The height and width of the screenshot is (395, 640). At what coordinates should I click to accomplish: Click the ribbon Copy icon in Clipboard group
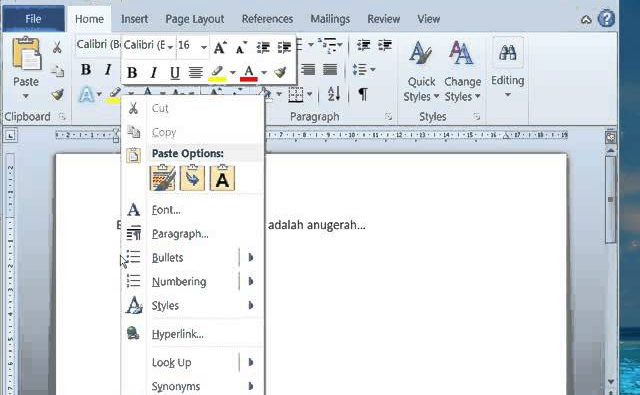tap(57, 71)
